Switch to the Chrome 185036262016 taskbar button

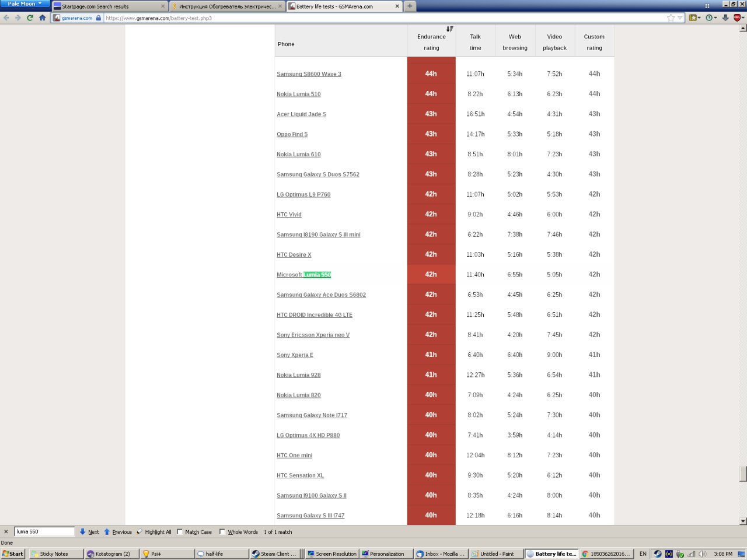coord(606,554)
